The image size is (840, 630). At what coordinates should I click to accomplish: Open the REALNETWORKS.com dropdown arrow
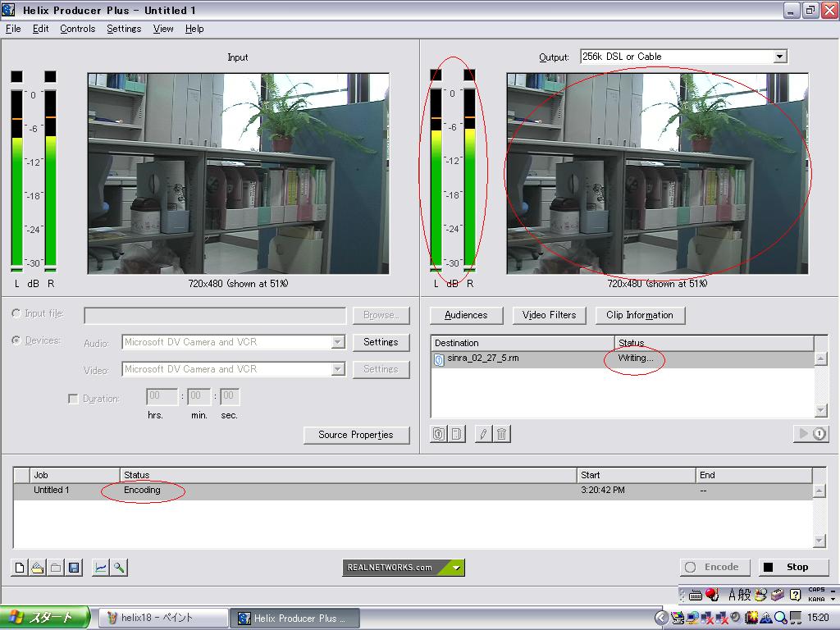[x=456, y=568]
